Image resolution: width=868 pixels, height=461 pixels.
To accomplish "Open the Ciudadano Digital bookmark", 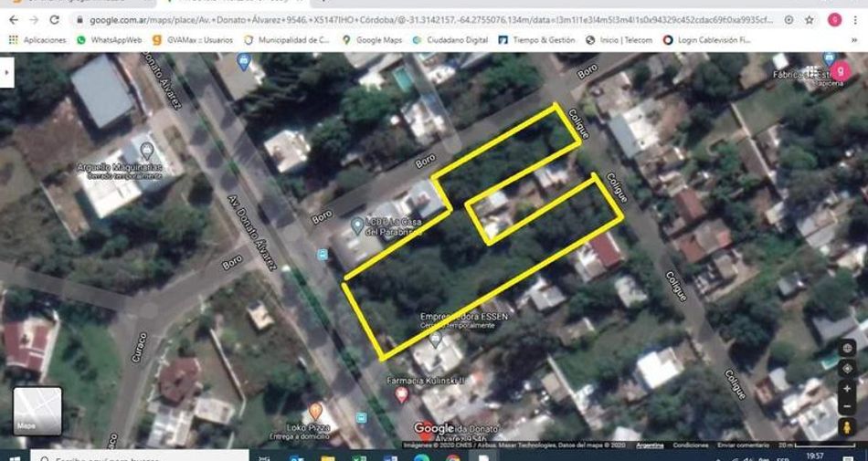I will 450,40.
